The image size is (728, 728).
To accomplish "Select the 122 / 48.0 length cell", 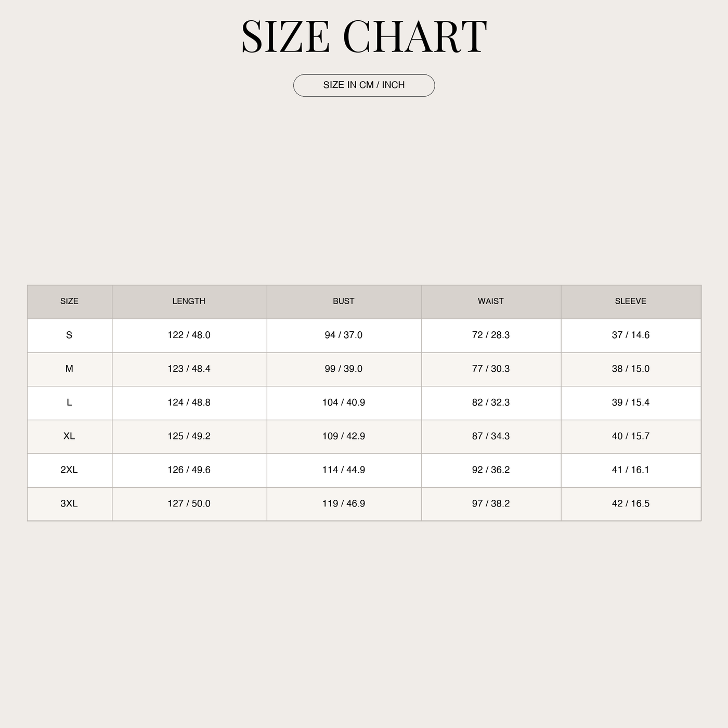I will 189,335.
